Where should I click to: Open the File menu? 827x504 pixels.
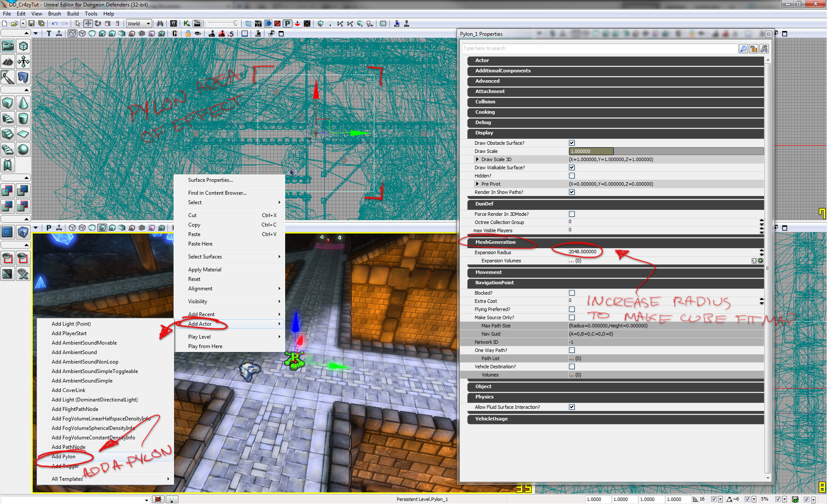click(x=7, y=14)
